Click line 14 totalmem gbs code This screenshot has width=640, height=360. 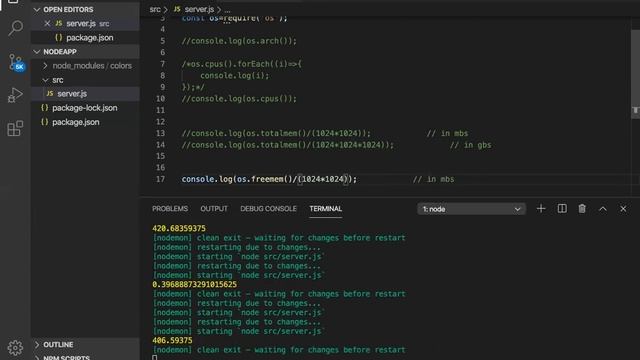288,145
